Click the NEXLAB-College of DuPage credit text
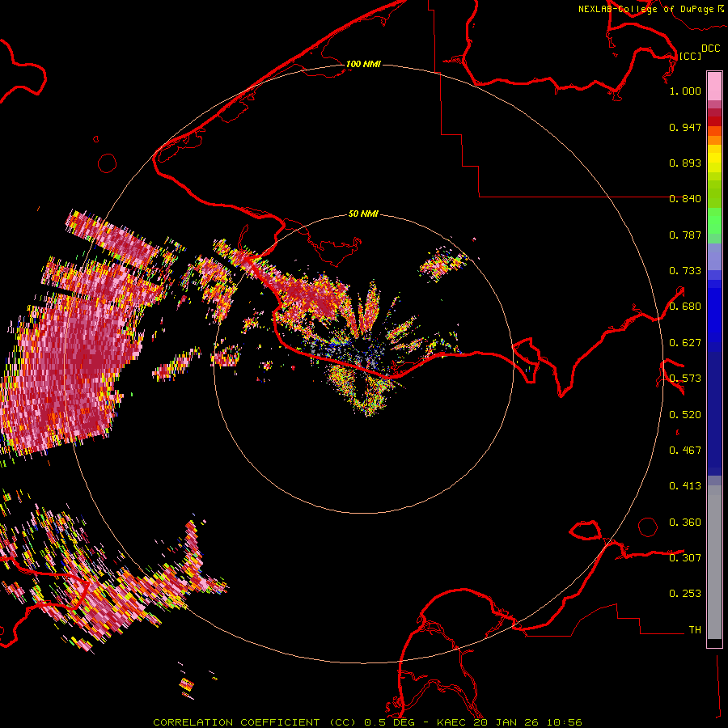Screen dimensions: 728x728 (x=645, y=9)
